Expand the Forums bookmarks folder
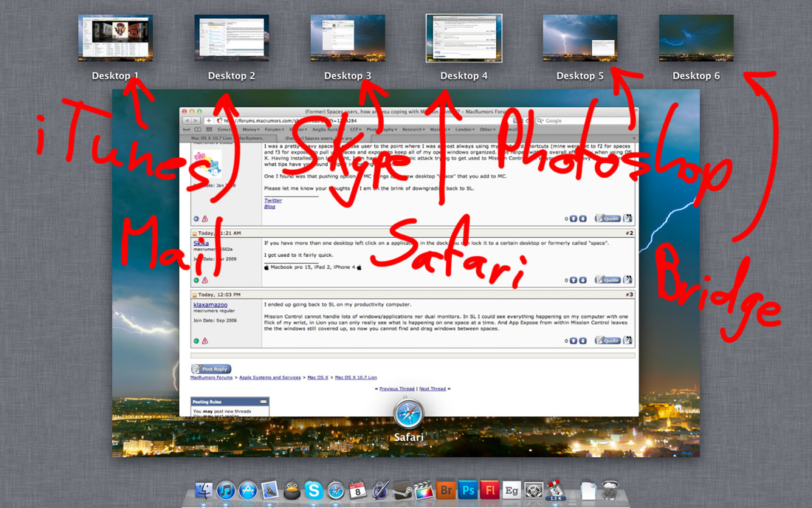Viewport: 812px width, 508px height. 275,129
